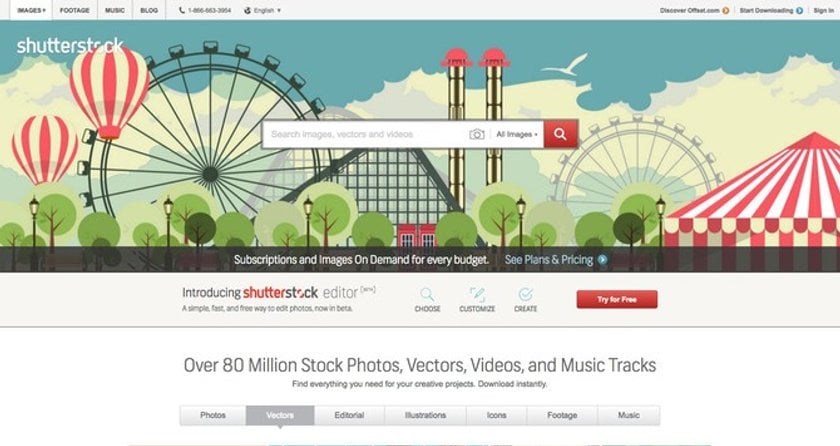Open the Images dropdown menu
Screen dimensions: 840x446
(31, 10)
